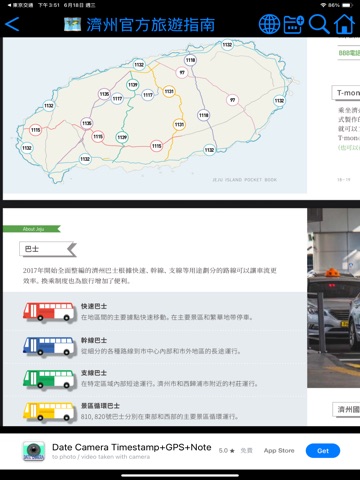The width and height of the screenshot is (360, 480).
Task: Return to previous app via status bar back
Action: [20, 5]
